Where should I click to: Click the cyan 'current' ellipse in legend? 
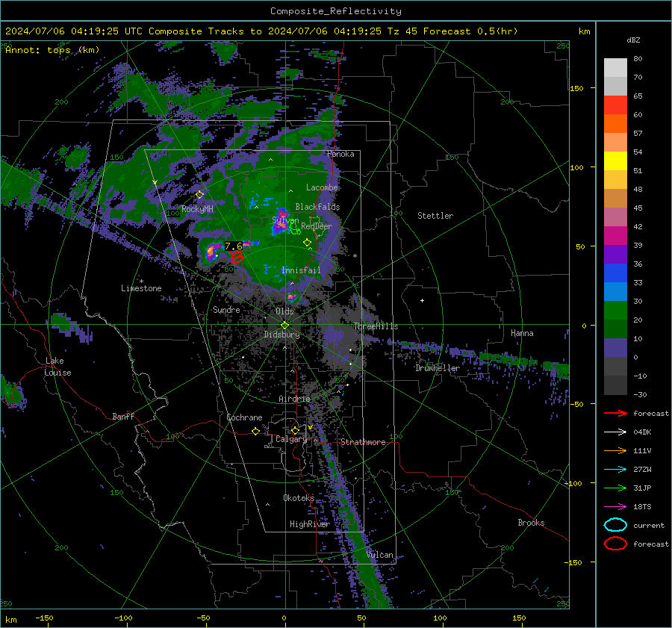pos(615,525)
